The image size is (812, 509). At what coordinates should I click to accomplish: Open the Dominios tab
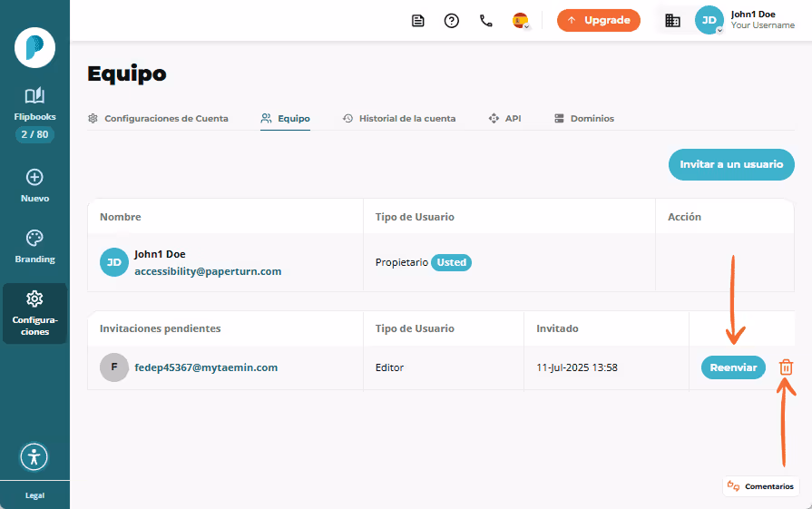[x=584, y=119]
